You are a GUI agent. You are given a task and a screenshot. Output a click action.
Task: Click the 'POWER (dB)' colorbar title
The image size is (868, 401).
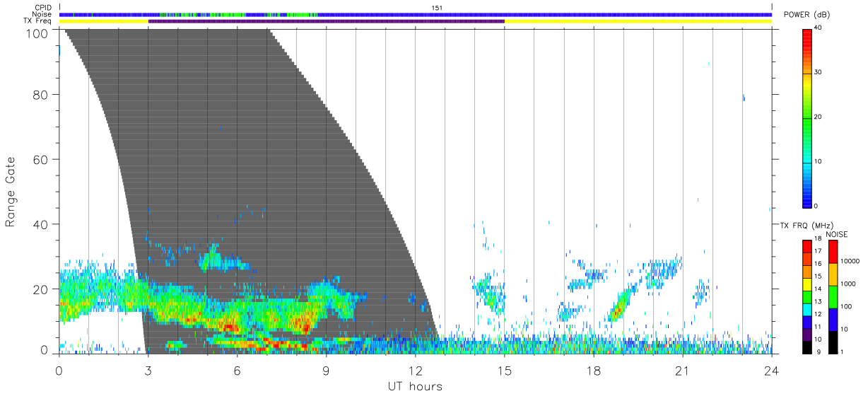tap(807, 15)
